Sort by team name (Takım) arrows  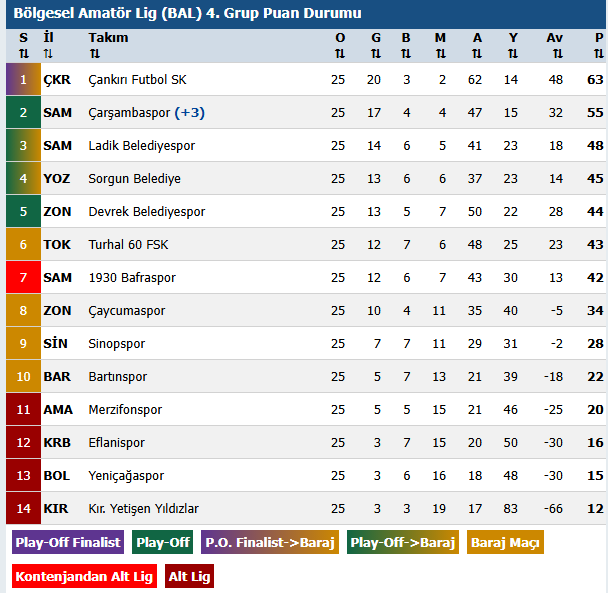click(x=94, y=54)
